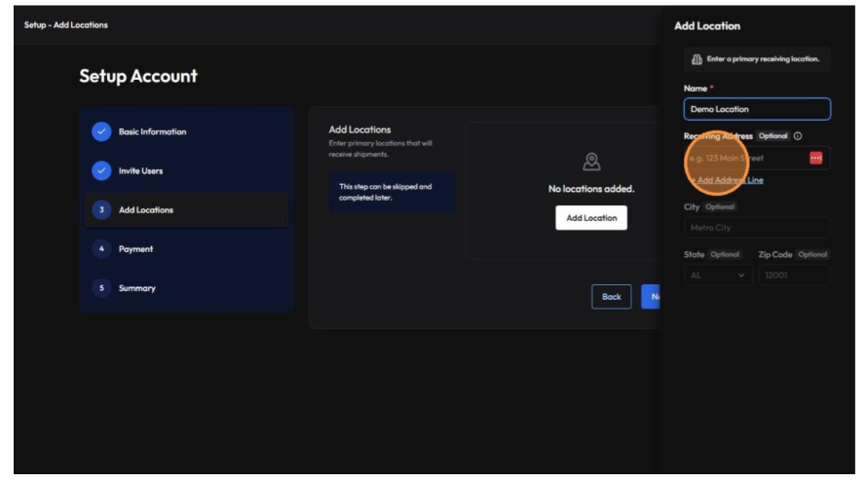Image resolution: width=868 pixels, height=482 pixels.
Task: Click the No locations added text
Action: click(591, 189)
